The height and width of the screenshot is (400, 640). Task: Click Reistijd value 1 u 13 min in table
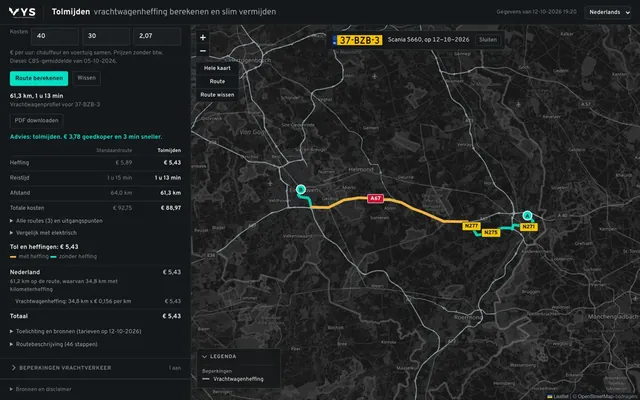click(x=168, y=178)
